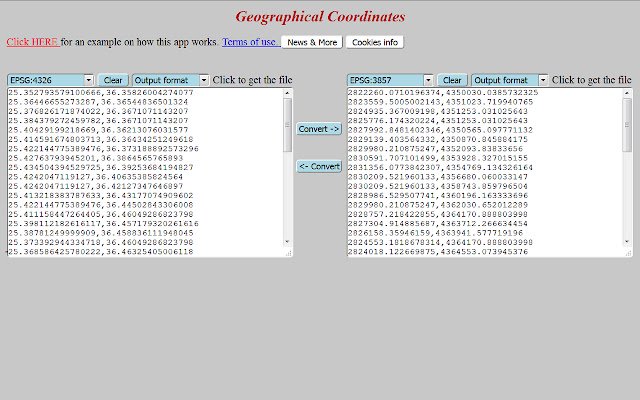The width and height of the screenshot is (640, 400).
Task: Open the EPSG:4326 projection dropdown
Action: point(51,80)
